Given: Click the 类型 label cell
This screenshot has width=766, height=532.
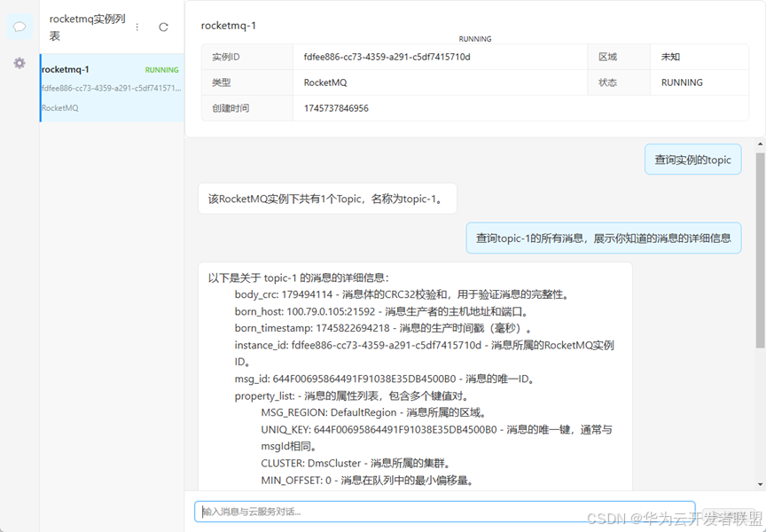Looking at the screenshot, I should [247, 82].
